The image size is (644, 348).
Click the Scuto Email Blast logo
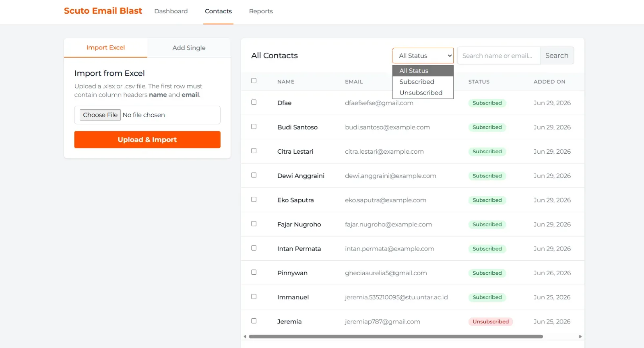tap(103, 11)
